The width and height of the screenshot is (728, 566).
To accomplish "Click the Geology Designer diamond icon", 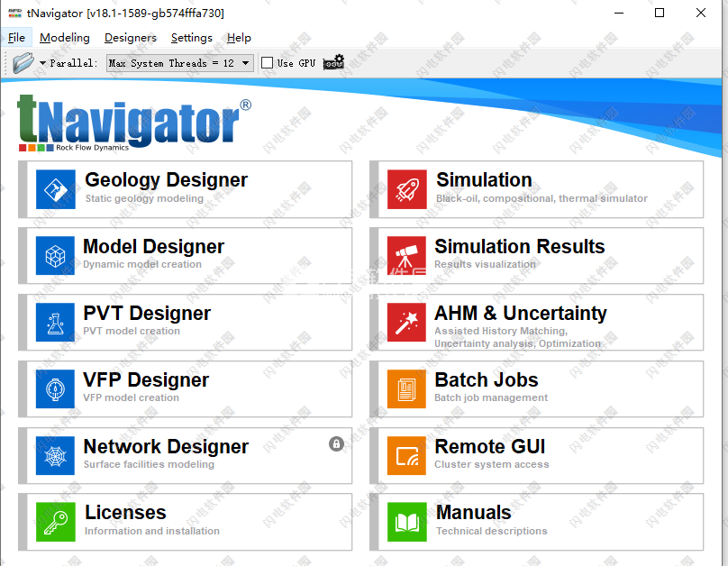I will click(56, 189).
